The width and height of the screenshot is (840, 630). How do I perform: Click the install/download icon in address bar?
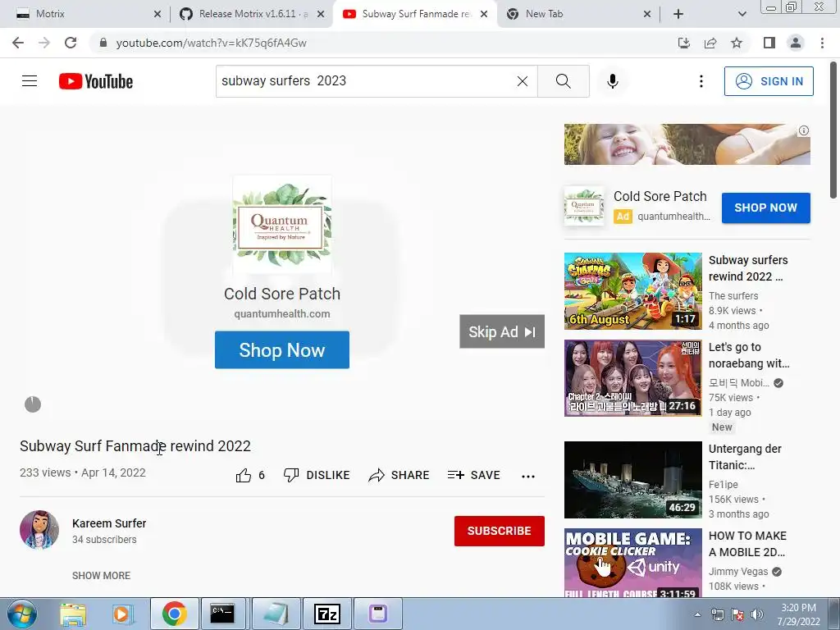coord(684,43)
